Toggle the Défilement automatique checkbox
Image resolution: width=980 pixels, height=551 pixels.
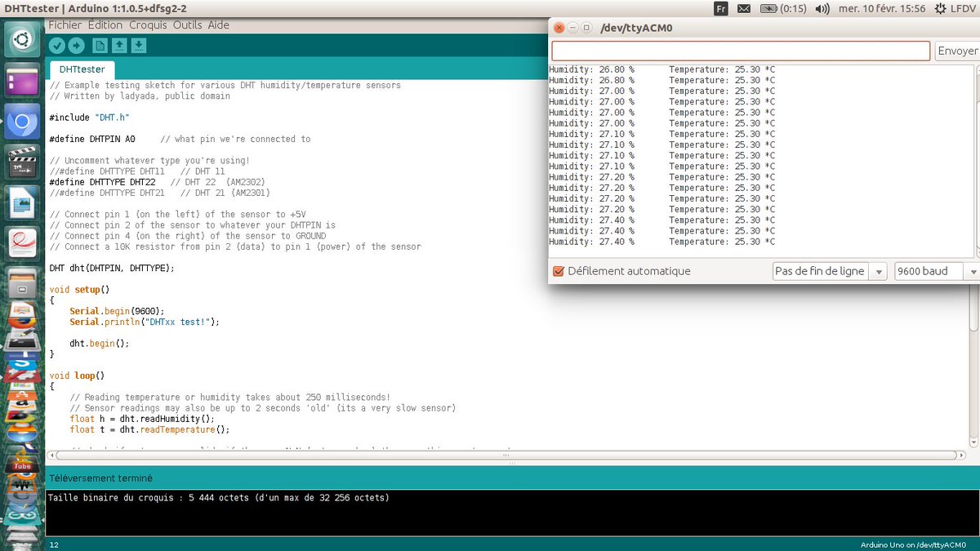pos(559,271)
